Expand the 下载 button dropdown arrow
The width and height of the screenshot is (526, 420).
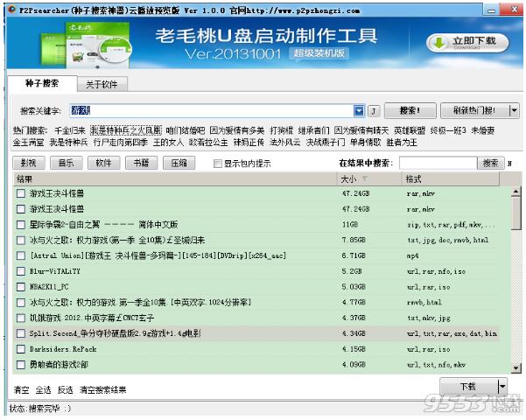[502, 387]
